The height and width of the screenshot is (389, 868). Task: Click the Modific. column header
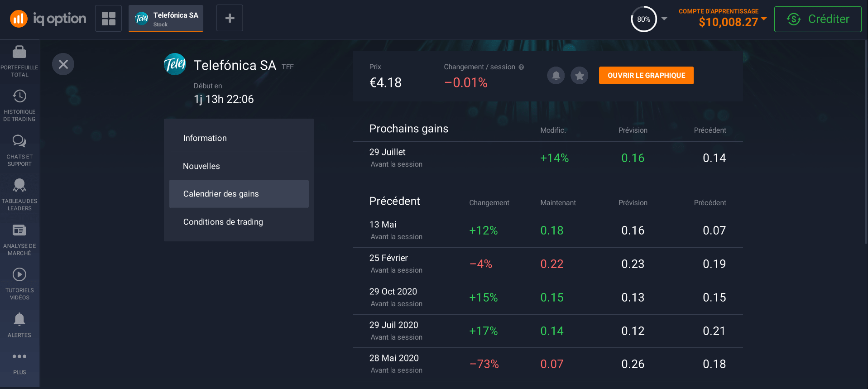tap(553, 130)
